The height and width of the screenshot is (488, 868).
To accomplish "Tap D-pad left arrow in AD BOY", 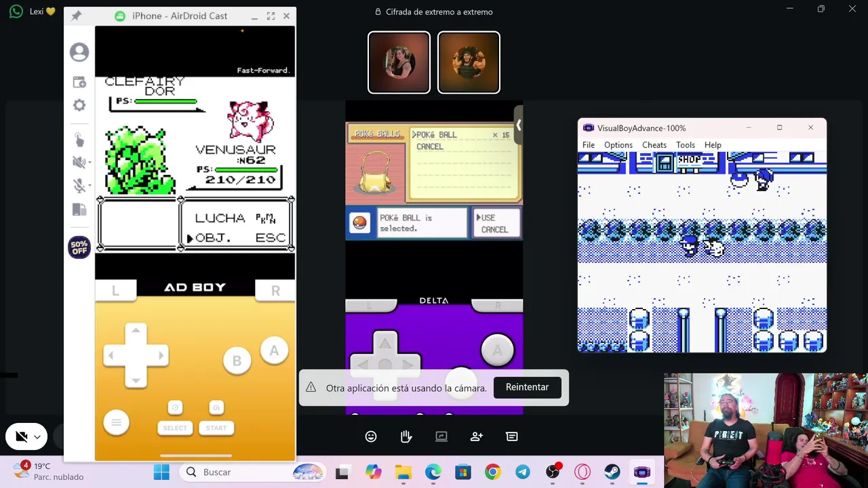I will pyautogui.click(x=111, y=355).
